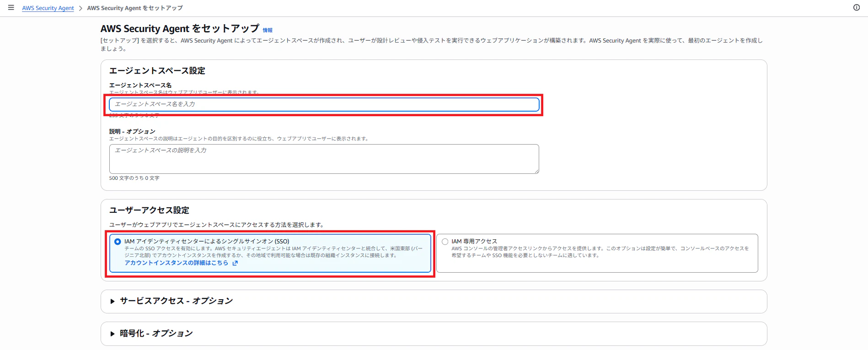
Task: Click the AWS Security Agent をセットアップ page title
Action: pyautogui.click(x=180, y=29)
